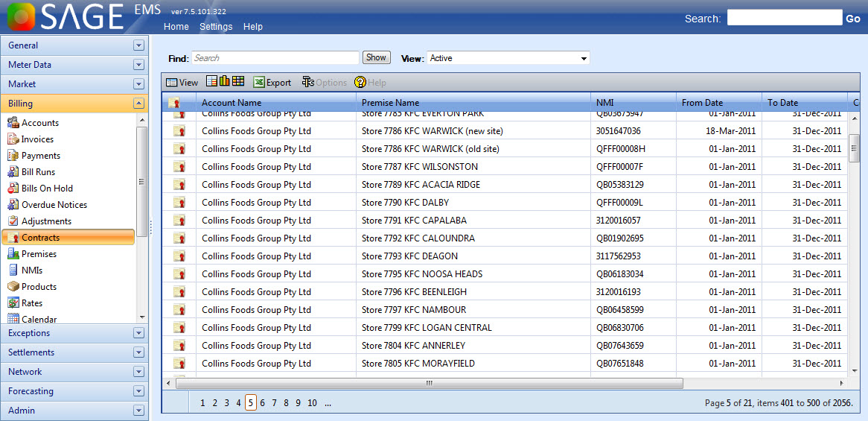
Task: Open Adjustments in the sidebar
Action: pyautogui.click(x=39, y=221)
